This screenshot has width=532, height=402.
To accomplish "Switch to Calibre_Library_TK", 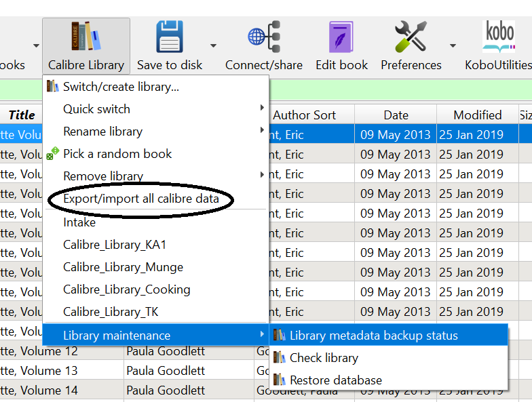I will coord(156,312).
